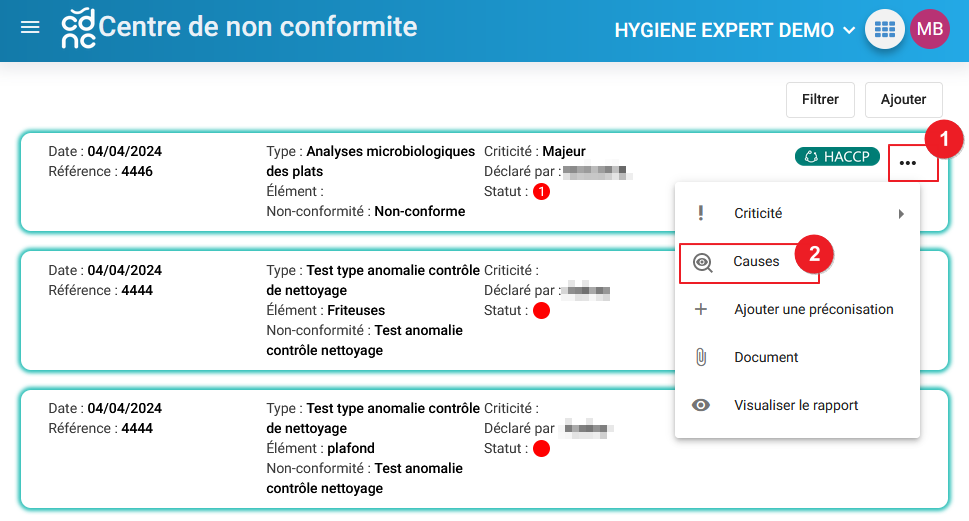Click the exclamation Criticité icon
Screen dimensions: 969x521
click(701, 213)
